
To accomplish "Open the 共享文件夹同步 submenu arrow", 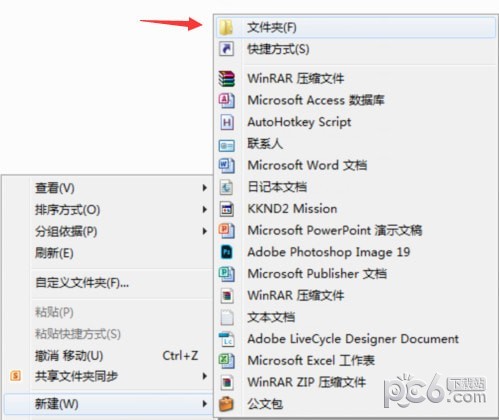I will pyautogui.click(x=205, y=376).
